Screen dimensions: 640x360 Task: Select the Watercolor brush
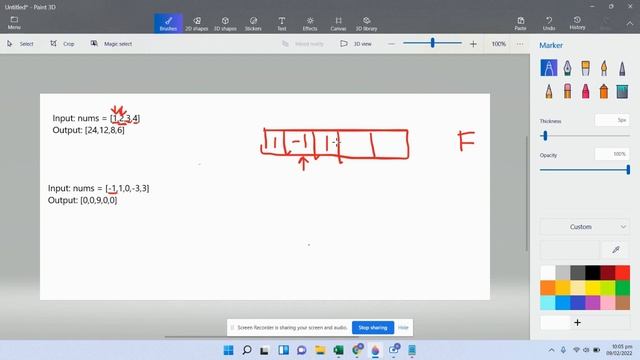[x=604, y=68]
